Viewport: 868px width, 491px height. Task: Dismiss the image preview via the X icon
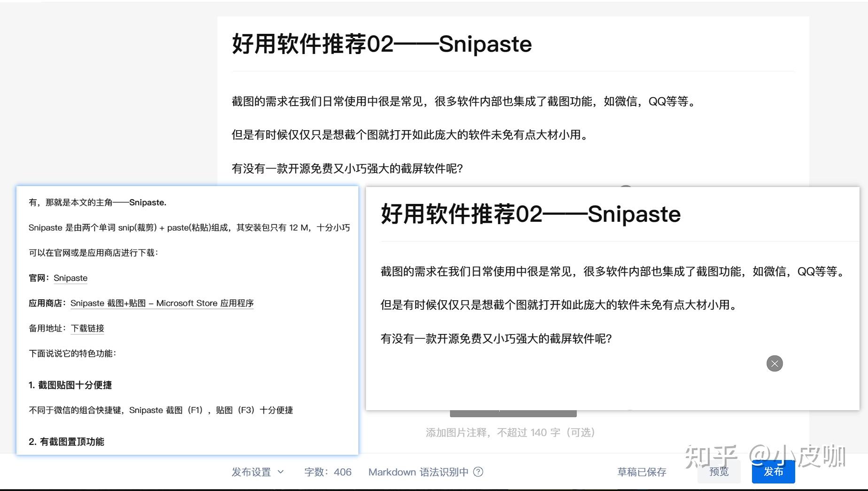pyautogui.click(x=775, y=363)
